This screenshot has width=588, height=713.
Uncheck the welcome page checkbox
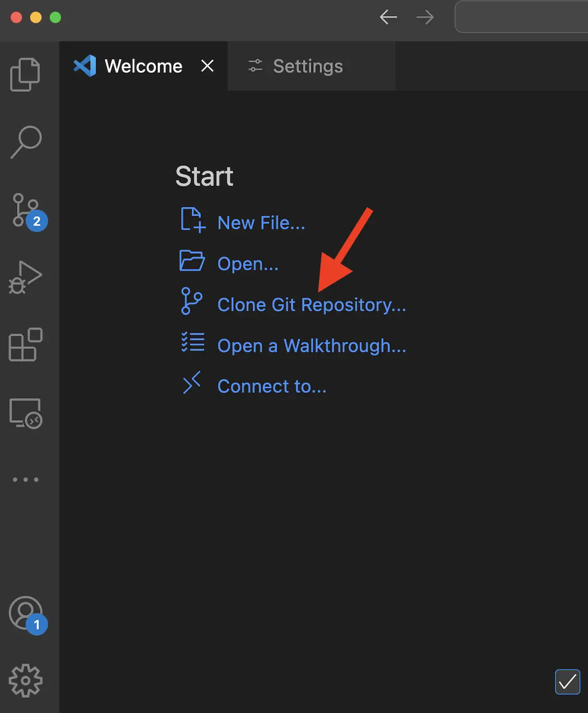pos(567,682)
